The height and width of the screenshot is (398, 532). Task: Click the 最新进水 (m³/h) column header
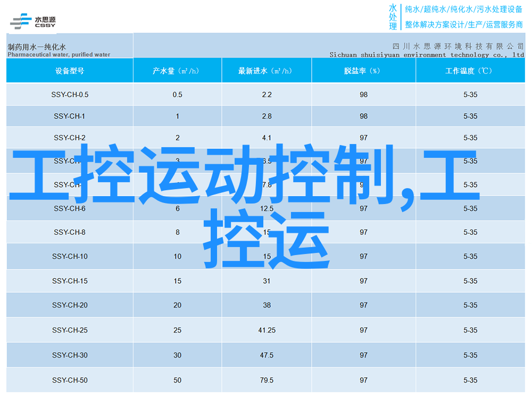coord(267,71)
